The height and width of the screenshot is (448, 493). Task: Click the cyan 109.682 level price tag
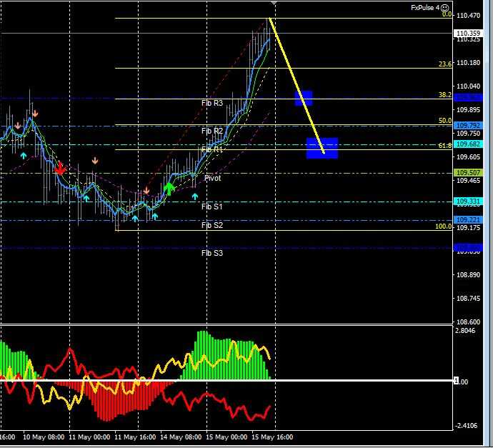(468, 144)
